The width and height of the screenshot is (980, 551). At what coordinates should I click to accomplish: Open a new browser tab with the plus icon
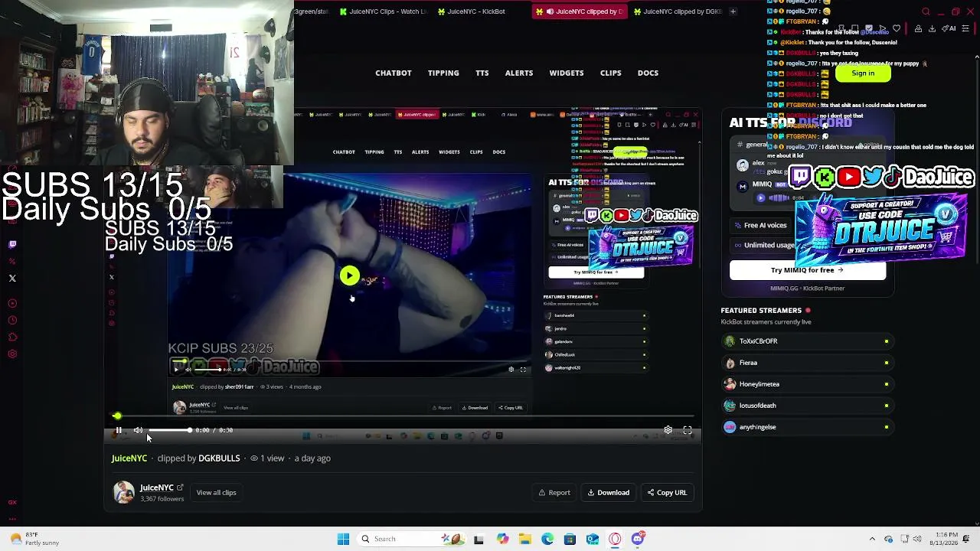click(x=733, y=11)
